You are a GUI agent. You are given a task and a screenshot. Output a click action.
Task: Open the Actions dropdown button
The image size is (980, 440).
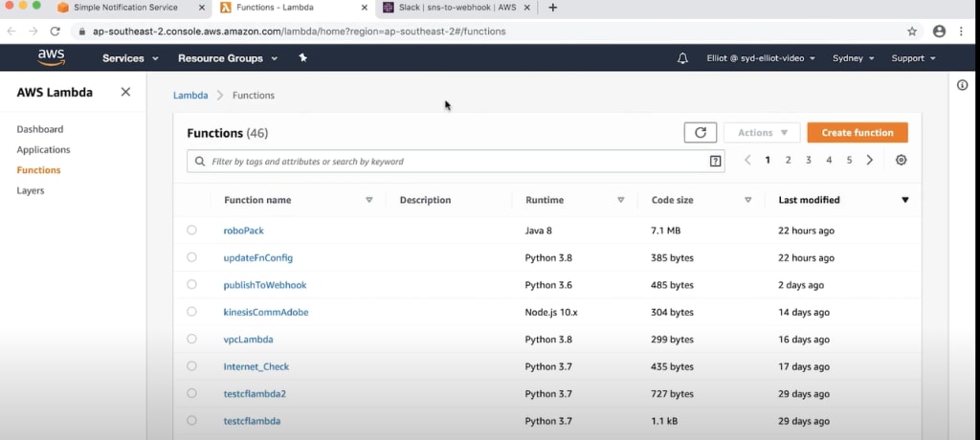tap(762, 133)
